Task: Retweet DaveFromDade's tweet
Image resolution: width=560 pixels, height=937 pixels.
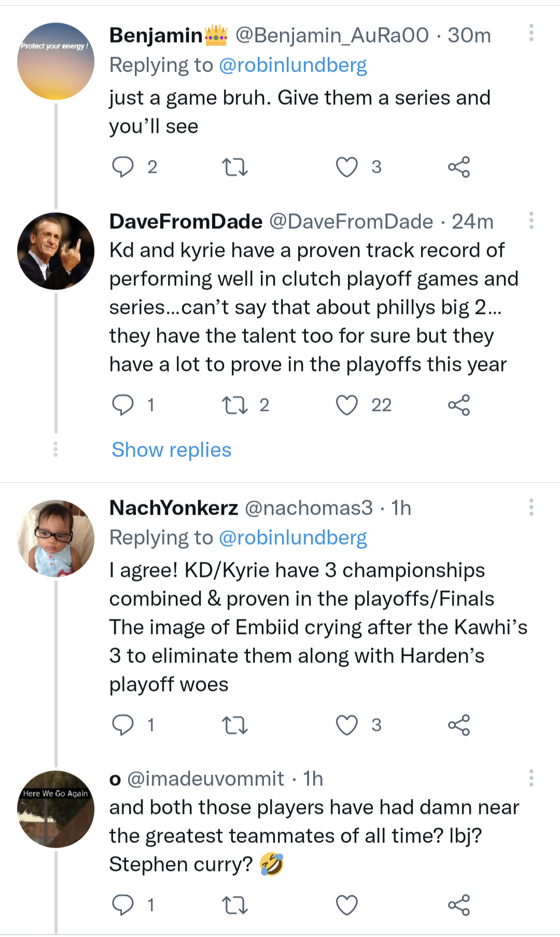Action: 234,405
